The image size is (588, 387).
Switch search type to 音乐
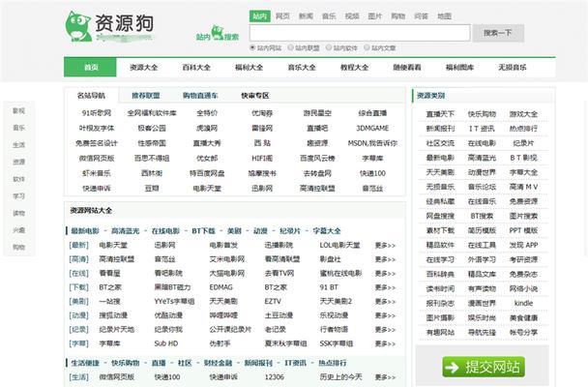click(x=329, y=16)
